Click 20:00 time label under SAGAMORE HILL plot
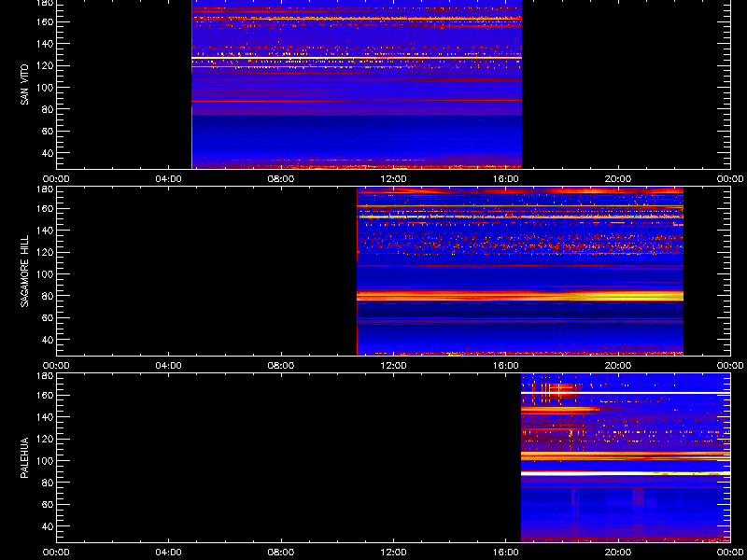 point(618,366)
